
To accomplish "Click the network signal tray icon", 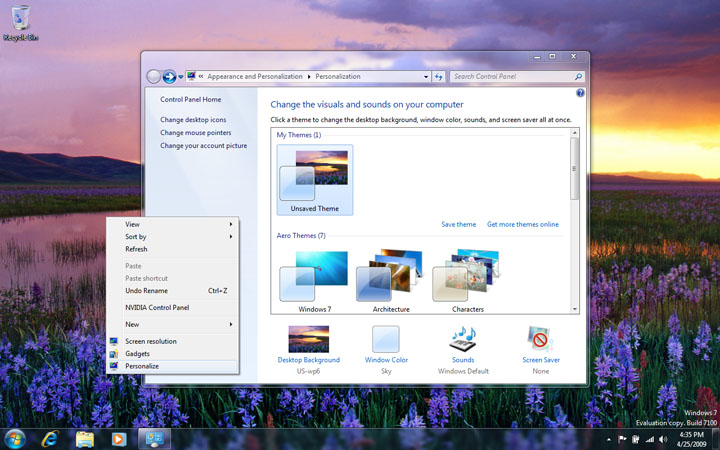I will pyautogui.click(x=649, y=439).
